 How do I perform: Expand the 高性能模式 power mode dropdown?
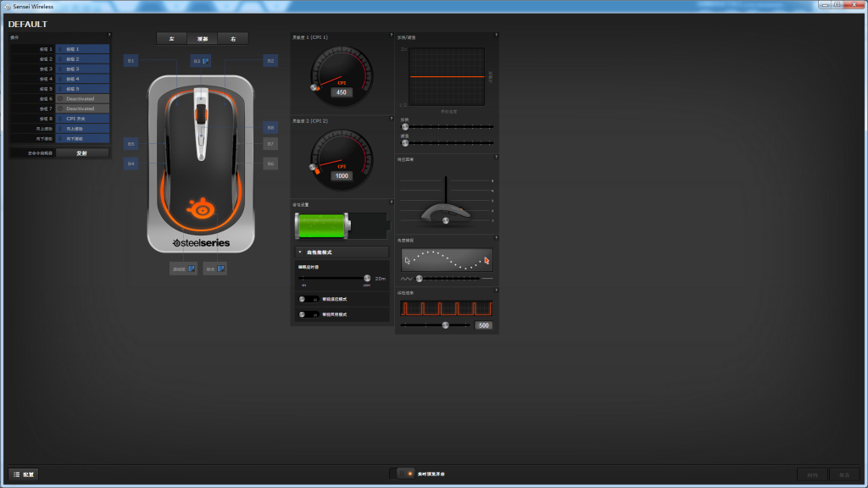[x=342, y=252]
